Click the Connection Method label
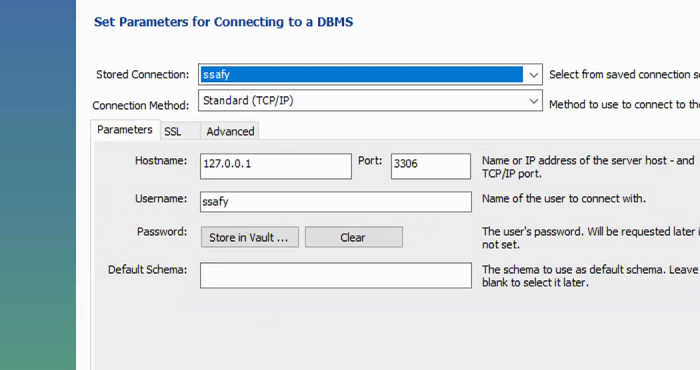Screen dimensions: 700x370 click(x=141, y=105)
